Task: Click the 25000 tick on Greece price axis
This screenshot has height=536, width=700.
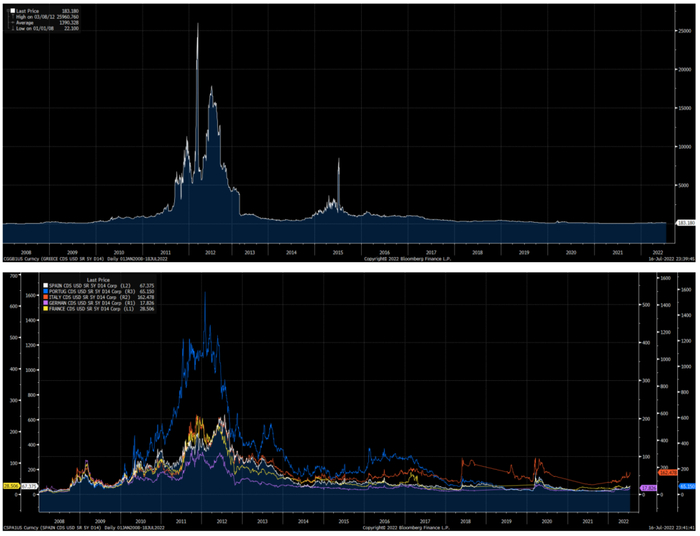Action: (x=685, y=31)
